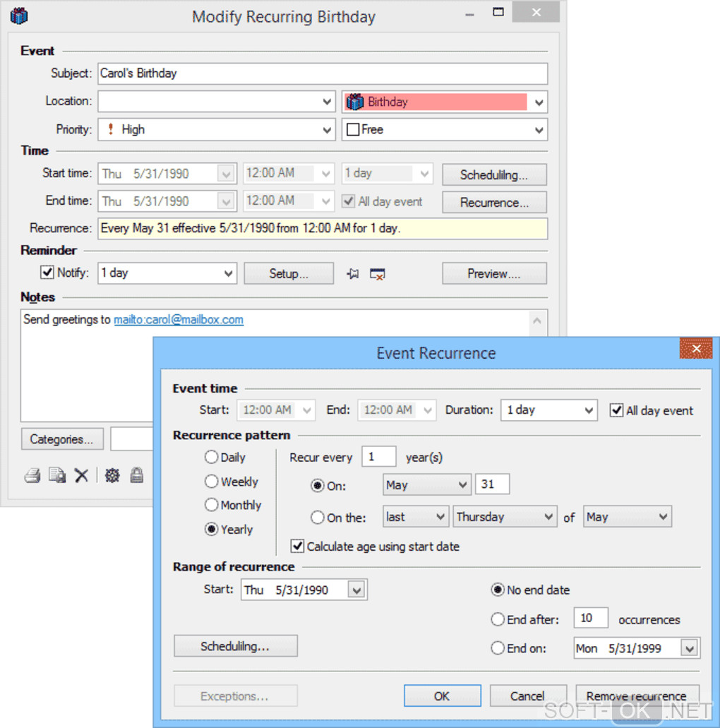720x728 pixels.
Task: Choose End on date option
Action: coord(497,648)
